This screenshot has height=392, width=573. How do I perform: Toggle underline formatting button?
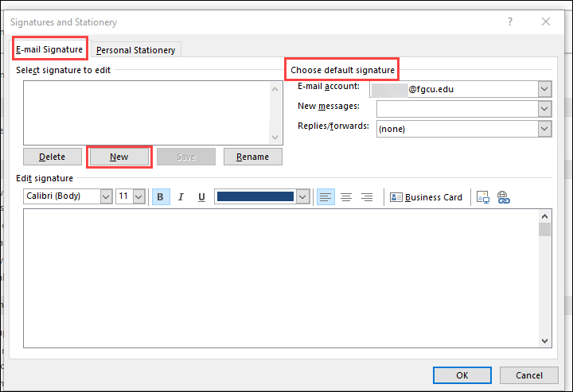pos(201,197)
